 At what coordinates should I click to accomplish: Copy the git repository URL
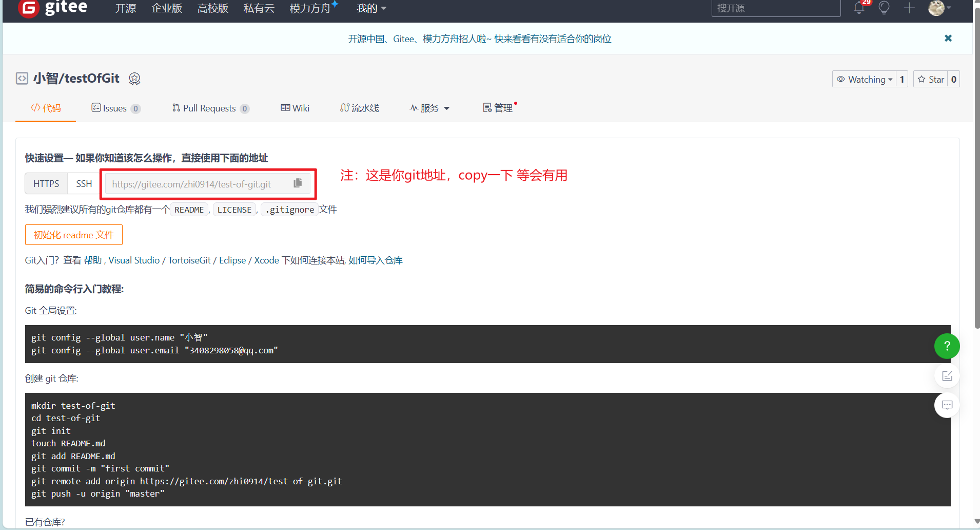298,183
